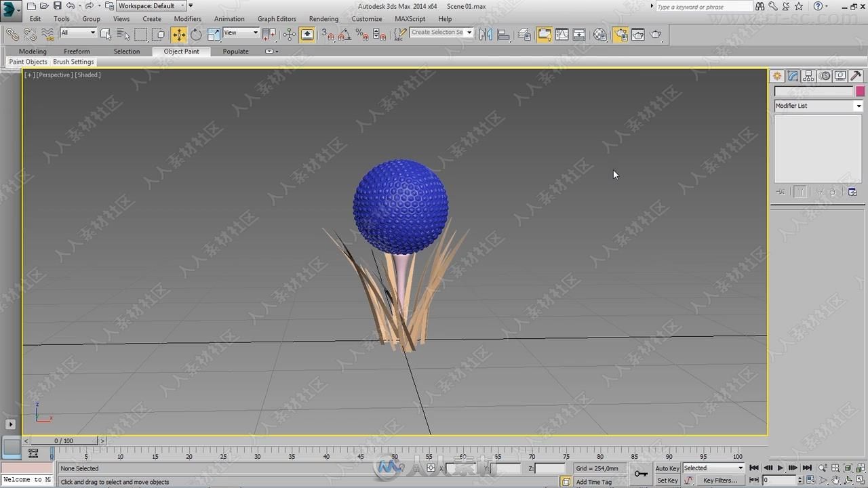
Task: Click the Go to Start playback button
Action: coord(754,468)
